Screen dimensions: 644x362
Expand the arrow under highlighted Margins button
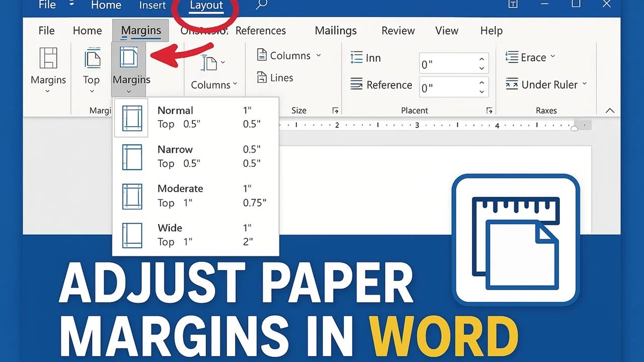pos(129,92)
